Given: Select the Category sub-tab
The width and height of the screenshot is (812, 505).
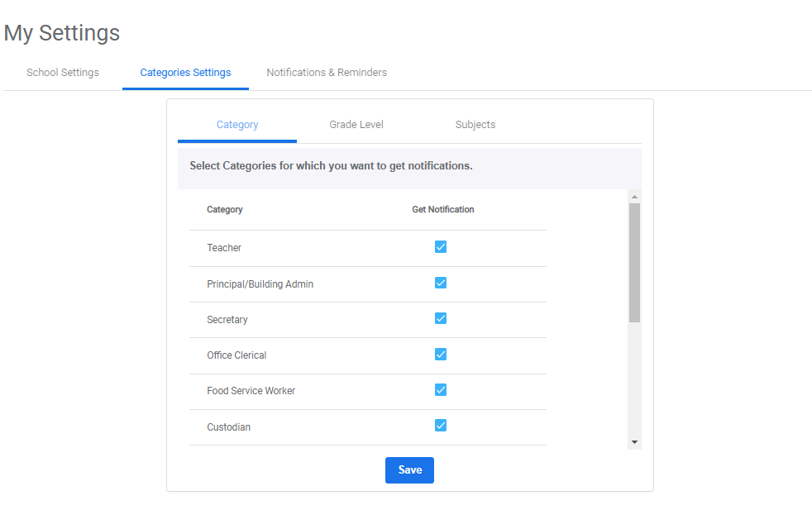Looking at the screenshot, I should tap(237, 125).
